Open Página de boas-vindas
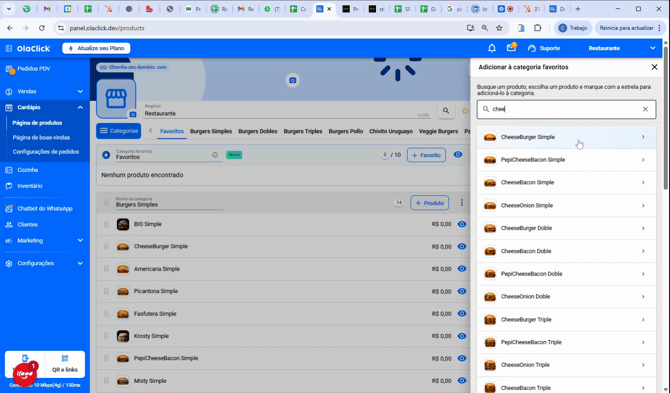 (41, 138)
